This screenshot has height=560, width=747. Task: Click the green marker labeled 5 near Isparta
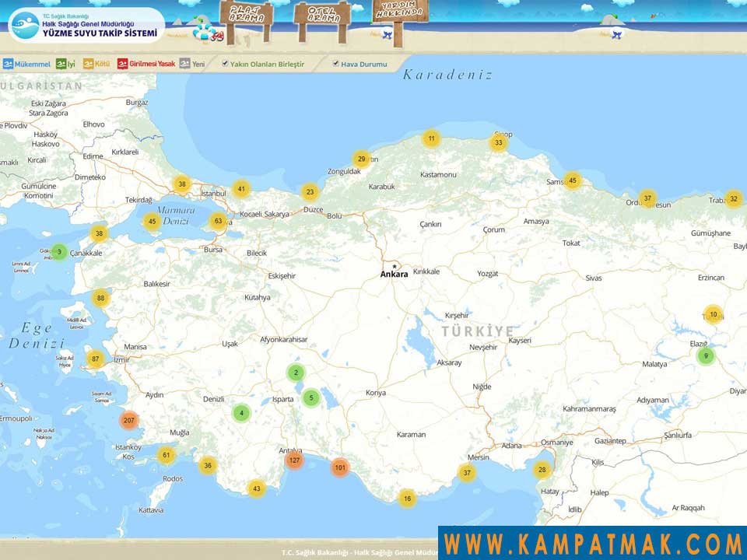tap(310, 396)
